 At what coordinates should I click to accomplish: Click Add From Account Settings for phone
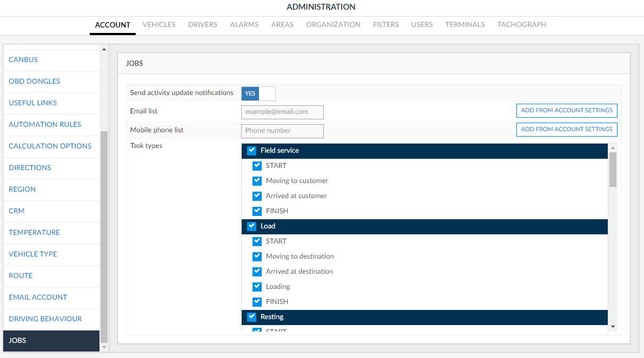point(566,130)
